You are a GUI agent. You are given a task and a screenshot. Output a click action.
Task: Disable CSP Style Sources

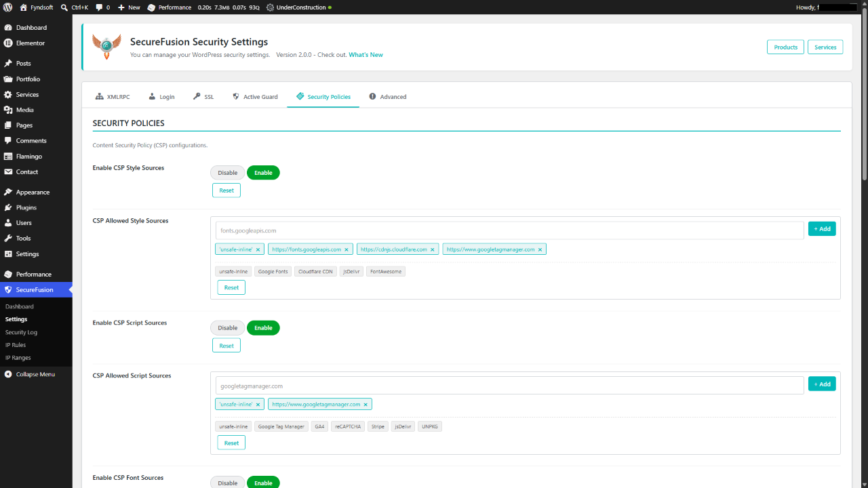[228, 173]
